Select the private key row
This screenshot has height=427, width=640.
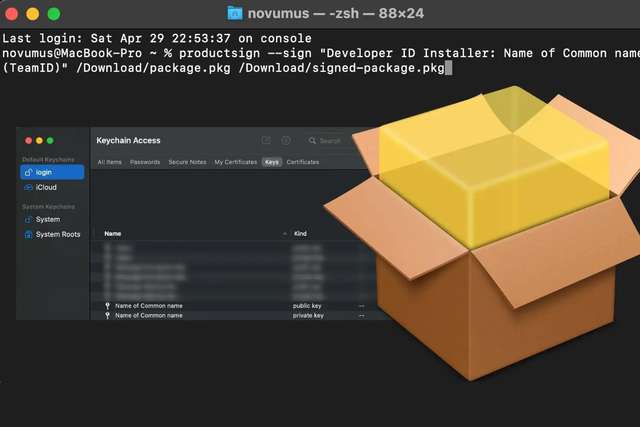click(x=200, y=315)
